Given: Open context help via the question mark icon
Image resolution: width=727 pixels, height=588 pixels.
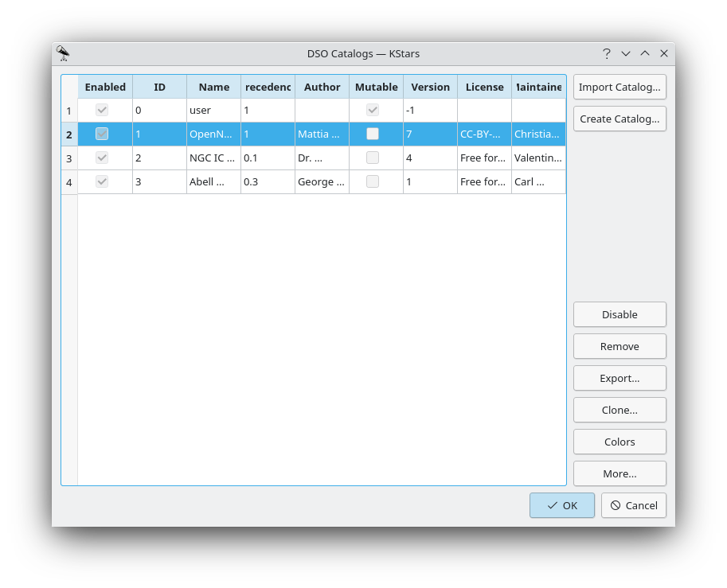Looking at the screenshot, I should tap(606, 53).
